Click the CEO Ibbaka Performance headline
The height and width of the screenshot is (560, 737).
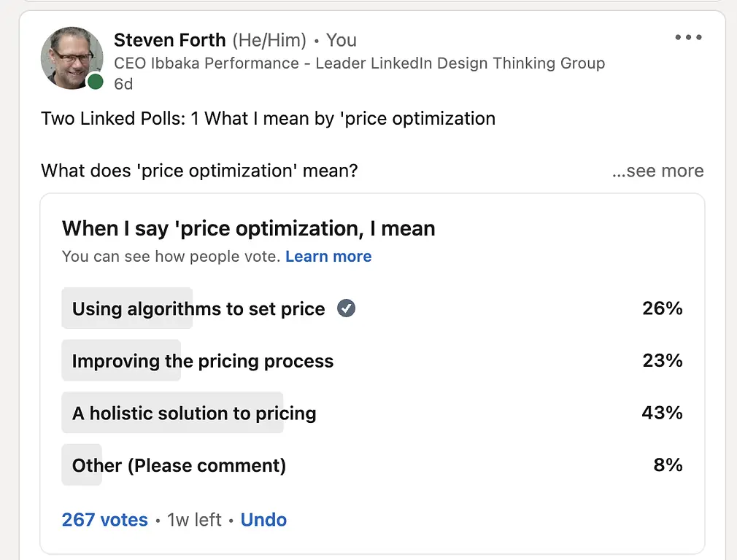(x=360, y=63)
